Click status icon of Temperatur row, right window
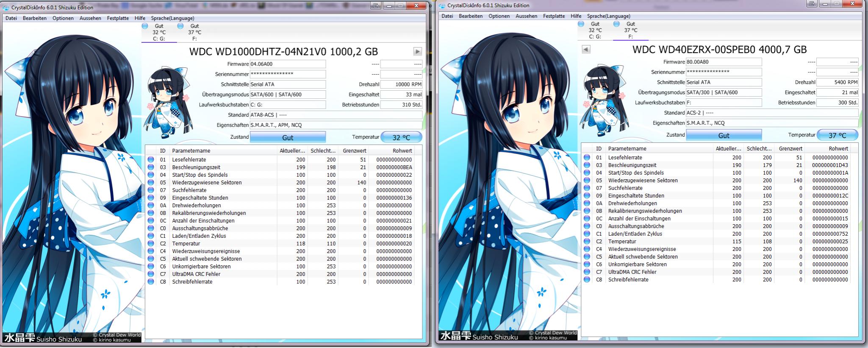The height and width of the screenshot is (348, 868). pos(587,241)
